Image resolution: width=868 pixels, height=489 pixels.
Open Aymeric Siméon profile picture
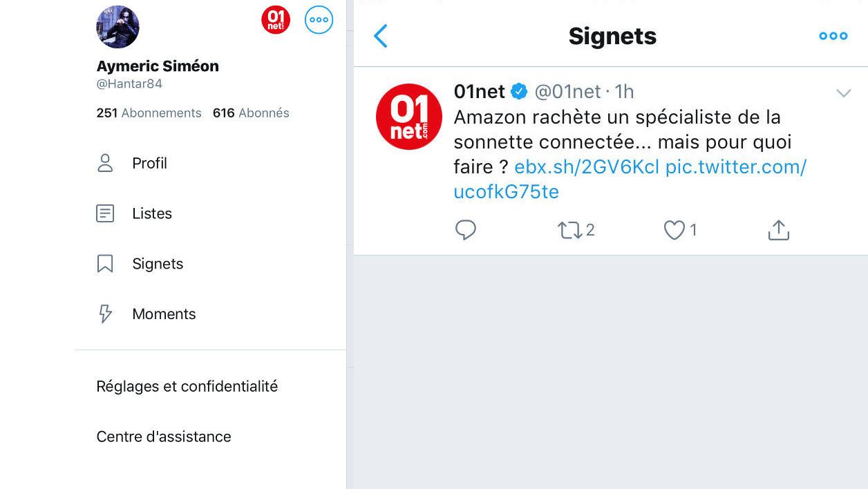[117, 27]
